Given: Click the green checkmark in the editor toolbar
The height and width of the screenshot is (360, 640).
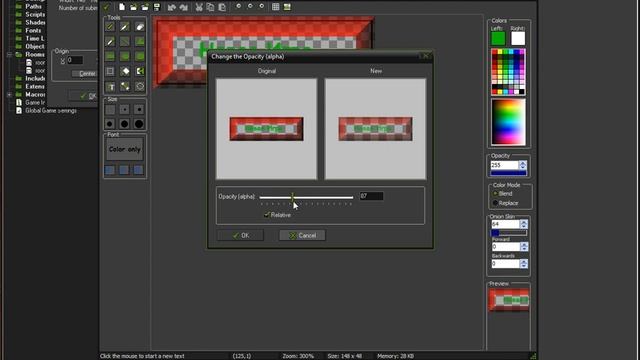Looking at the screenshot, I should point(107,7).
